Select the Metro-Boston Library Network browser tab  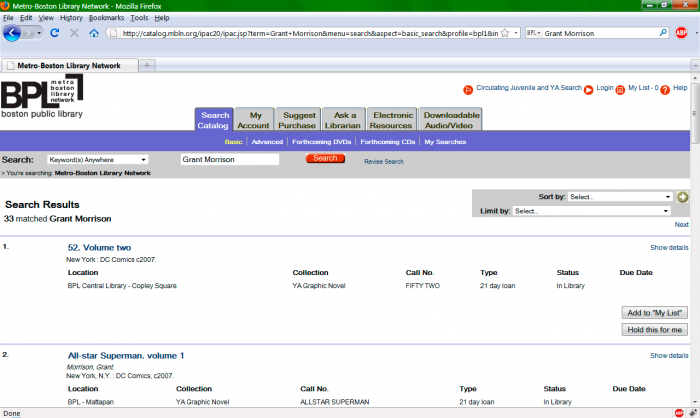[x=69, y=65]
